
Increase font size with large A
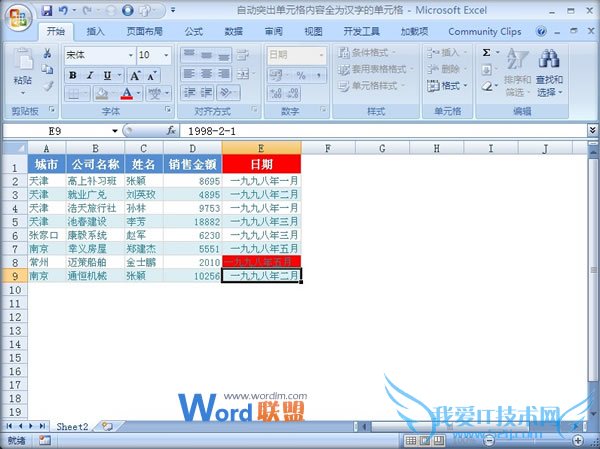point(135,75)
